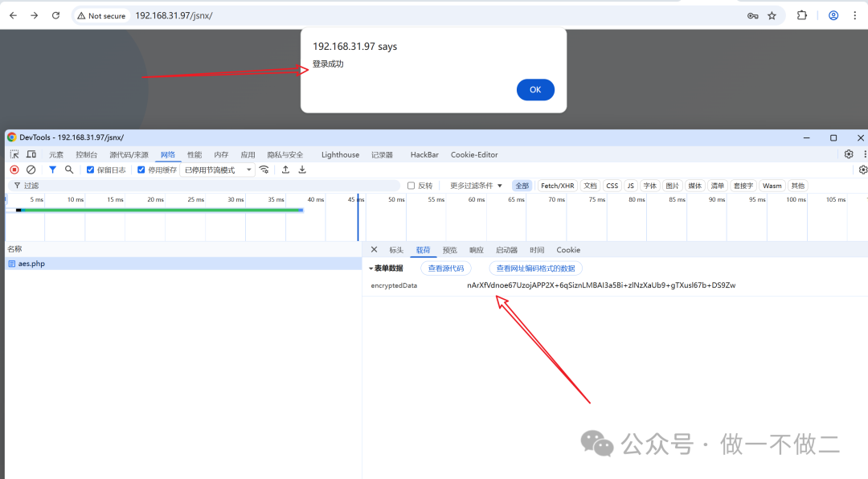868x479 pixels.
Task: Switch to the 源代码/来源 panel tab
Action: [x=129, y=155]
